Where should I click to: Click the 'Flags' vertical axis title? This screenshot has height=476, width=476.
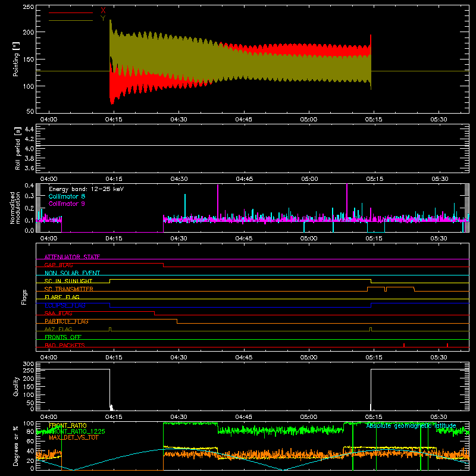(24, 297)
